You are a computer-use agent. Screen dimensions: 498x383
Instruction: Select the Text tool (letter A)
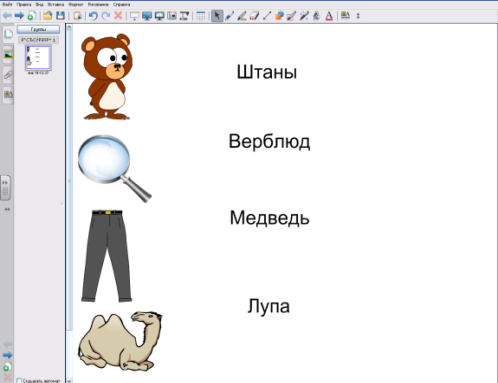tap(329, 16)
